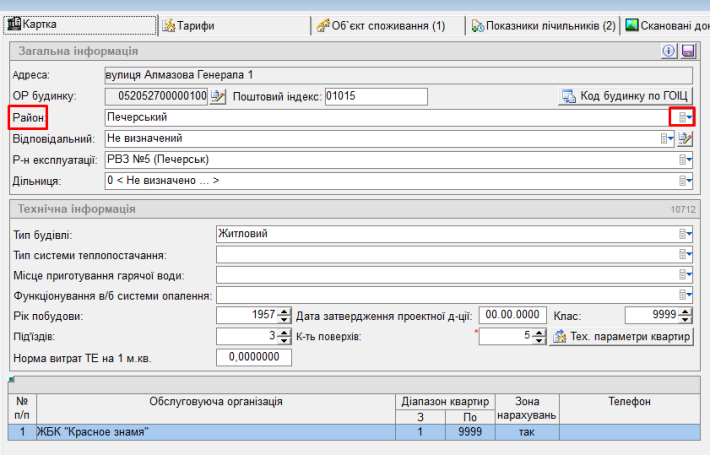Expand the Р-н експлуатації dropdown
The width and height of the screenshot is (710, 455).
click(x=686, y=160)
